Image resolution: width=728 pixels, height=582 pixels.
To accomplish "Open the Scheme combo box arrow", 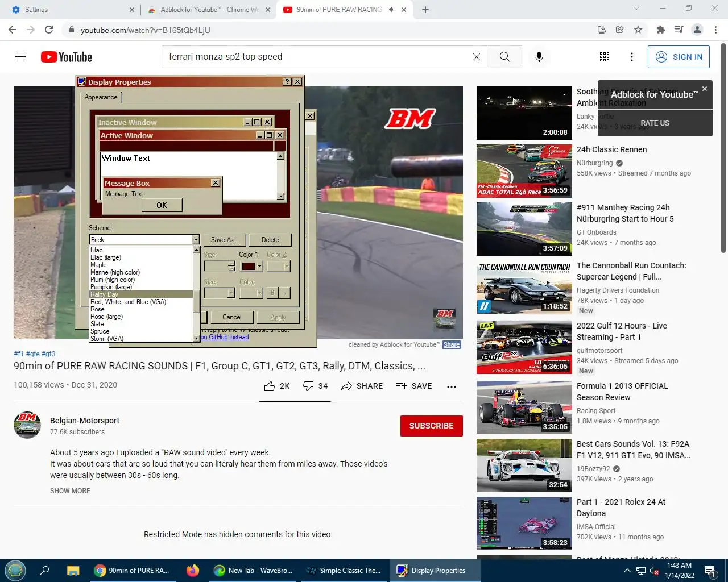I will [196, 240].
